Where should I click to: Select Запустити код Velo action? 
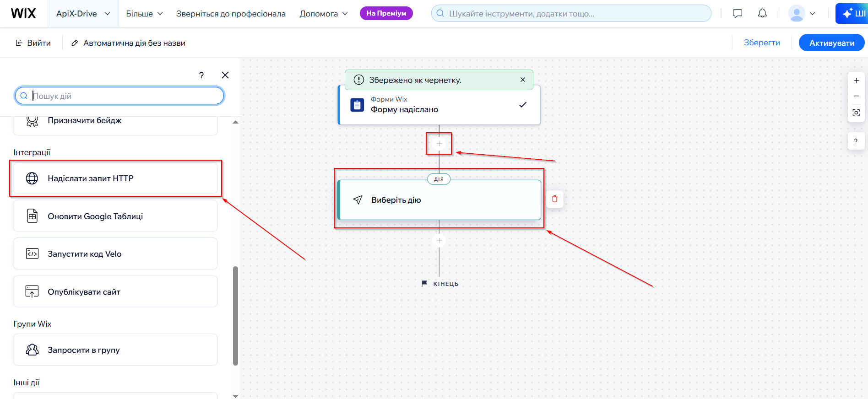(x=115, y=253)
